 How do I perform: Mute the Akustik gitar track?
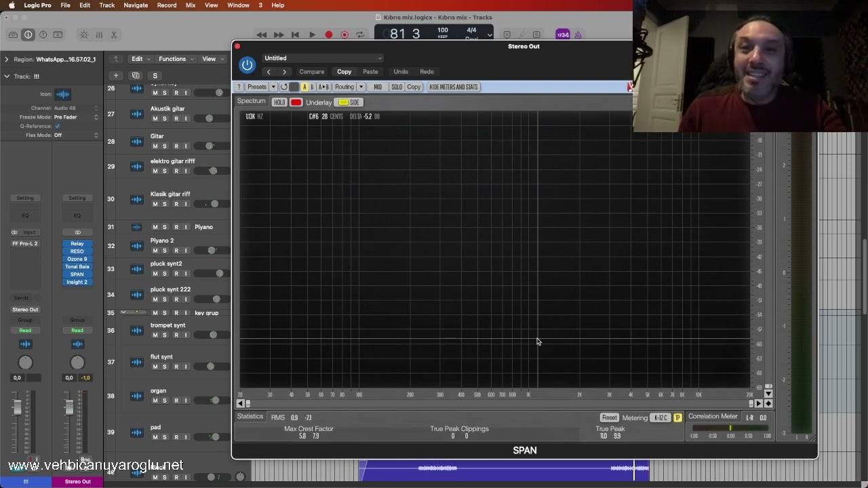tap(155, 119)
